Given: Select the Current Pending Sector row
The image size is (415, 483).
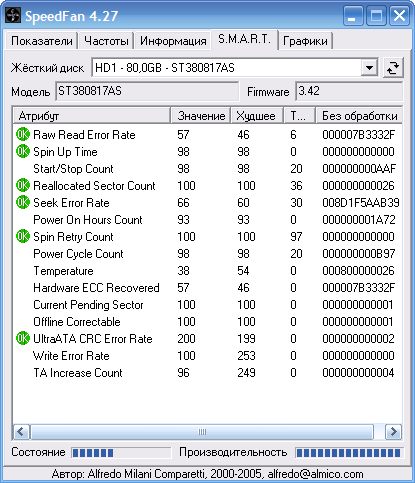Looking at the screenshot, I should click(x=207, y=304).
